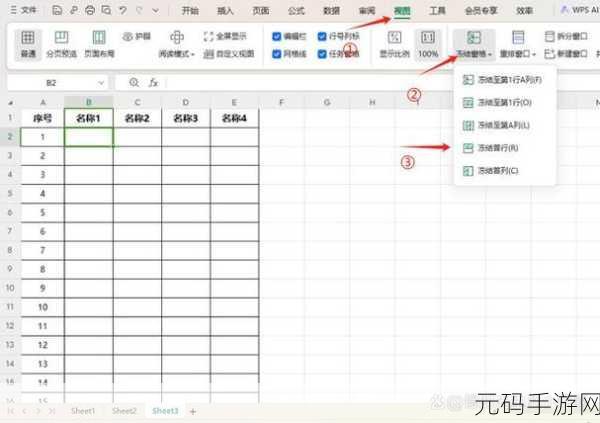Screen dimensions: 600x423
Task: Click the 重排窗口 arrange windows icon
Action: coord(518,38)
